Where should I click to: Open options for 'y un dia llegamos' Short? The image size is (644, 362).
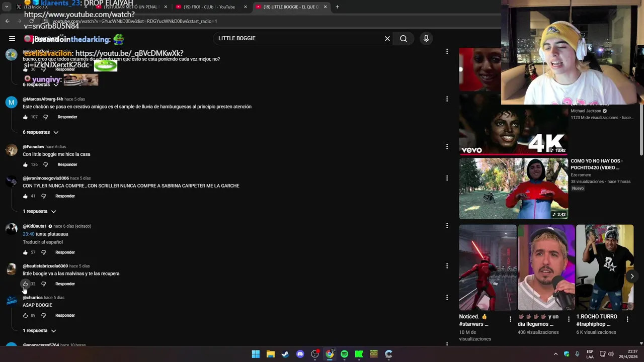569,319
